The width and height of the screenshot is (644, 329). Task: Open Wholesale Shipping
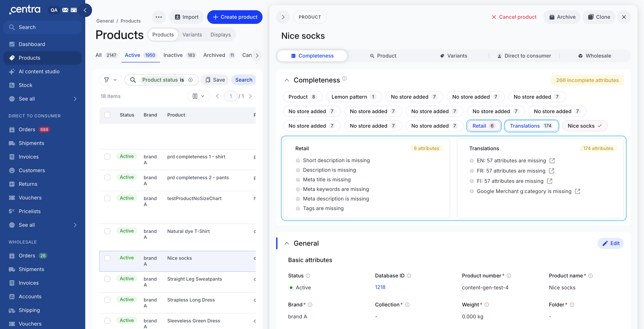(x=42, y=310)
